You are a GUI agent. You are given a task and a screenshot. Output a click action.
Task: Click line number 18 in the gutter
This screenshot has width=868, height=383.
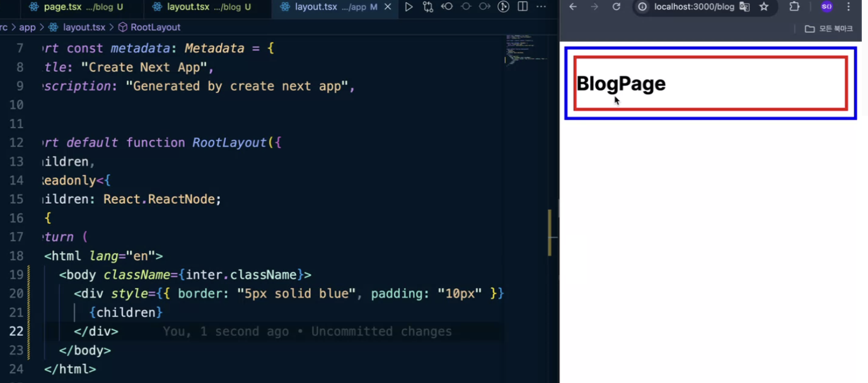coord(17,256)
